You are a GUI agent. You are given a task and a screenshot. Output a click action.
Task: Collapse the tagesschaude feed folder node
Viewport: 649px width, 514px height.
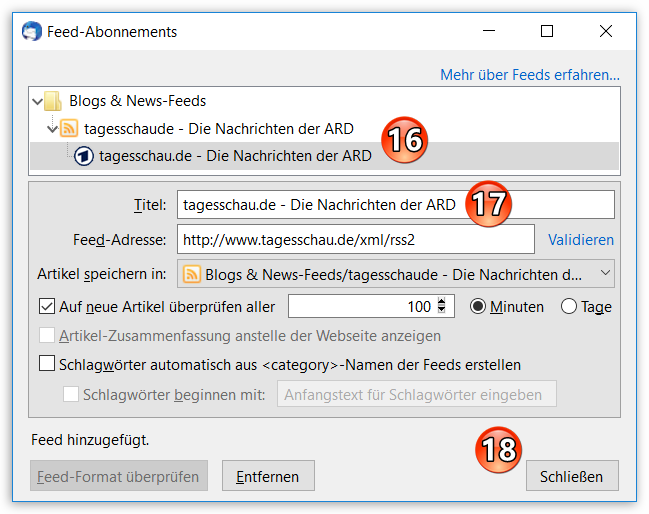coord(52,128)
